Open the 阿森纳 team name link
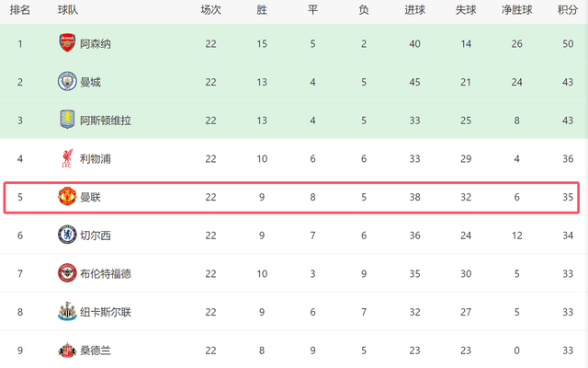 96,43
